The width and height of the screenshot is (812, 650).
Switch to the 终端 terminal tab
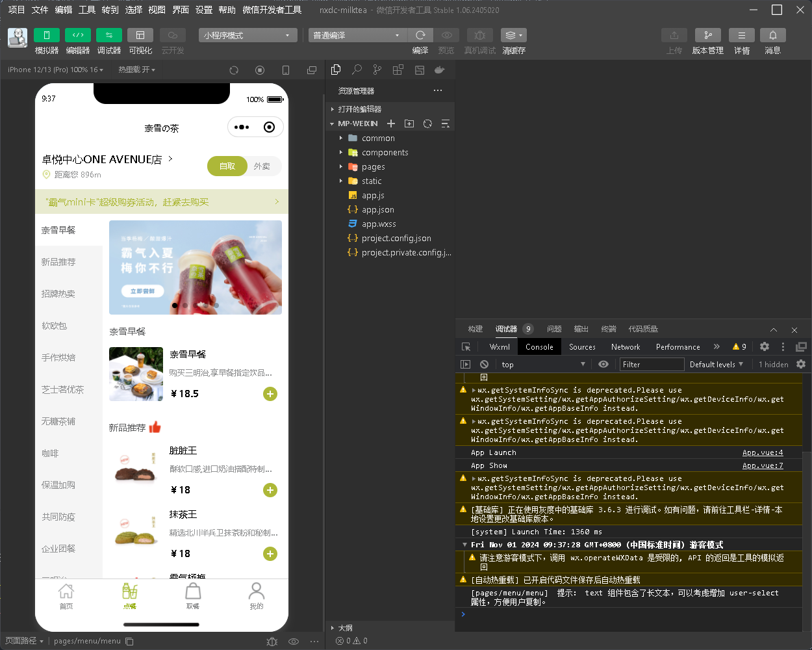coord(609,329)
